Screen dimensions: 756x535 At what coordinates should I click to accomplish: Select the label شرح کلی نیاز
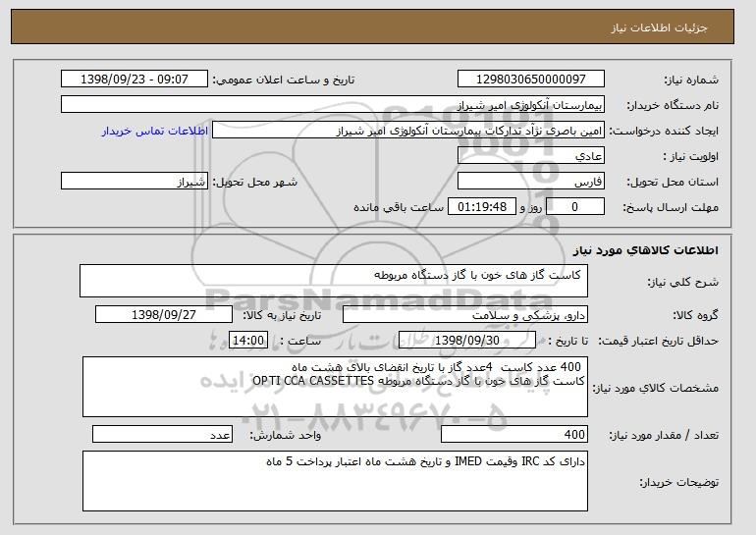tap(682, 282)
